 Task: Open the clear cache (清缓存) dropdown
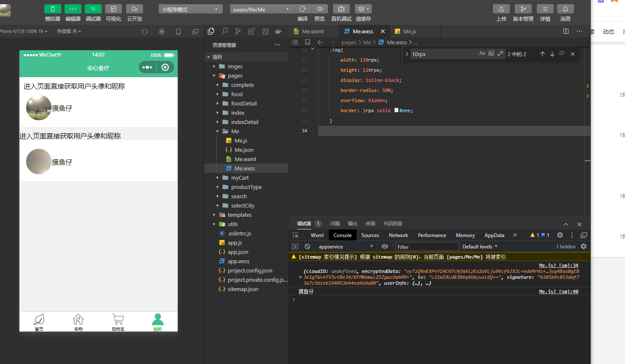[x=363, y=9]
